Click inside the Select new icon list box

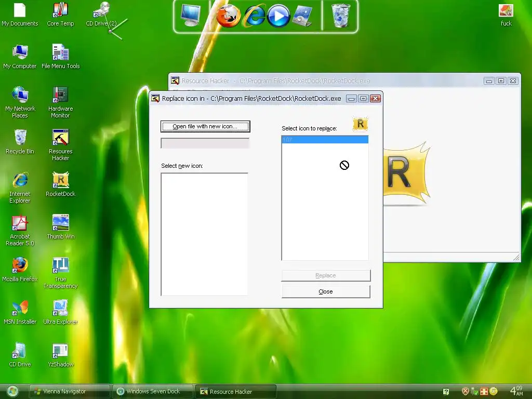click(x=205, y=234)
